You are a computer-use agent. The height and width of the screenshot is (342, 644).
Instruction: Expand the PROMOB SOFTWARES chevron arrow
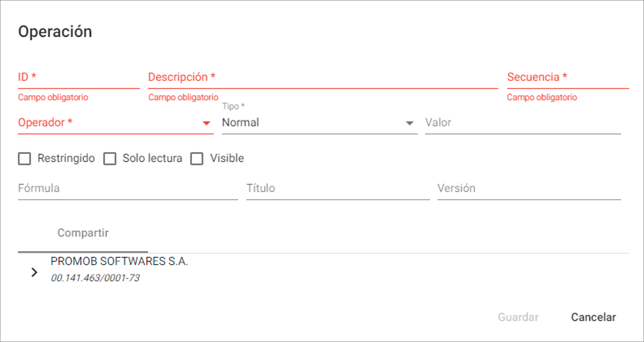[34, 272]
